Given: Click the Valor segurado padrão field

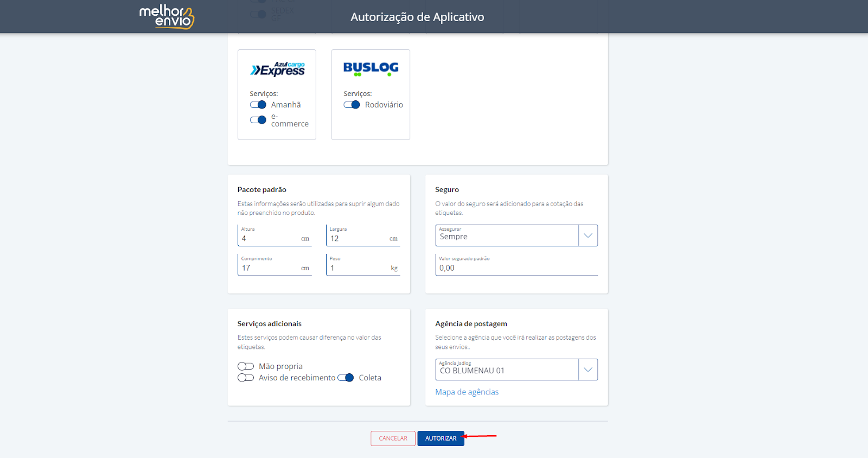Looking at the screenshot, I should 516,265.
